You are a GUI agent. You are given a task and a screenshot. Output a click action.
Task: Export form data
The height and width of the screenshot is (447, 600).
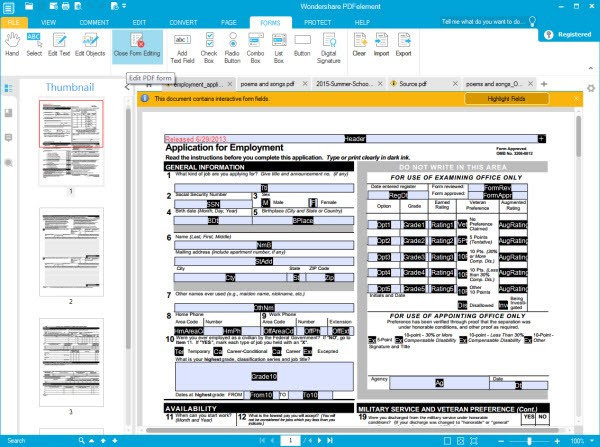404,44
